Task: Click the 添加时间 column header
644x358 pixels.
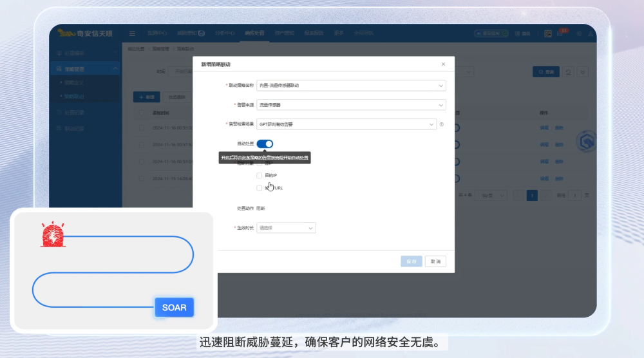Action: [160, 113]
